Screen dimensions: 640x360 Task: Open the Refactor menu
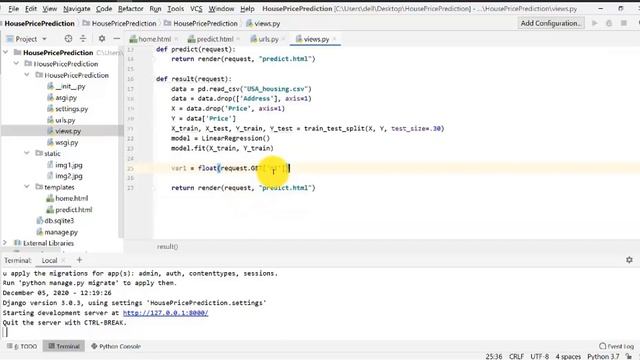coord(131,9)
